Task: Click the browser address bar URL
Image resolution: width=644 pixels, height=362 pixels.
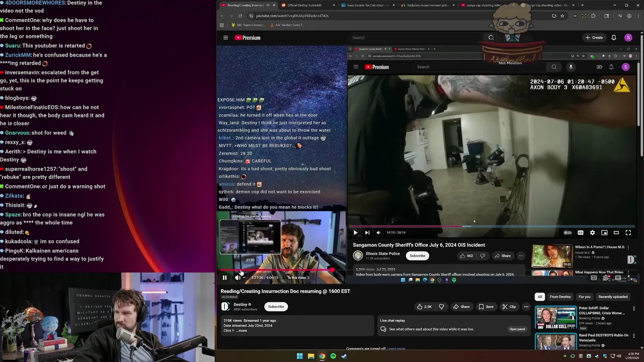Action: click(292, 16)
